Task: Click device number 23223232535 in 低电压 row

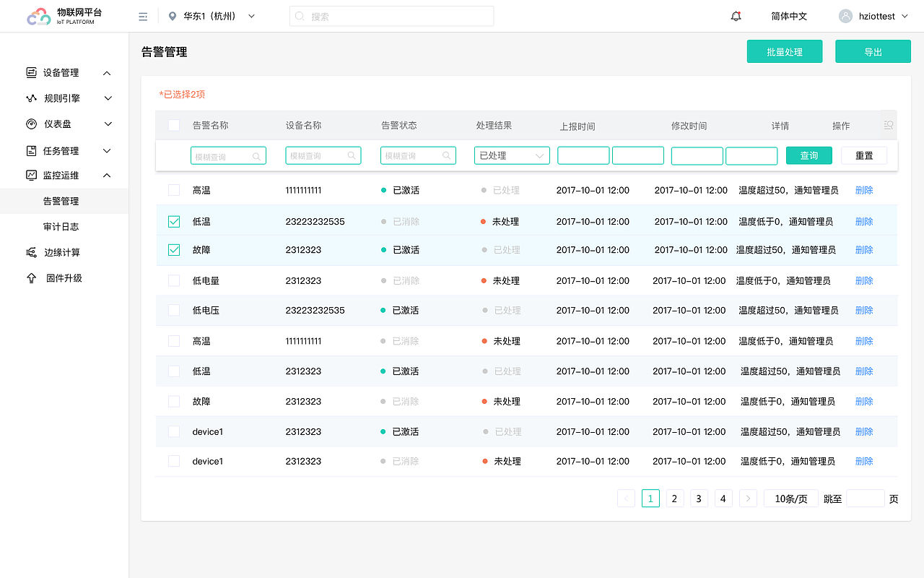Action: pos(315,310)
